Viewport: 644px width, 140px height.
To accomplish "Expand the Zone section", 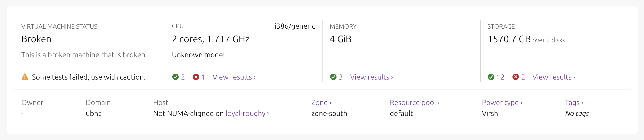I will [x=321, y=102].
